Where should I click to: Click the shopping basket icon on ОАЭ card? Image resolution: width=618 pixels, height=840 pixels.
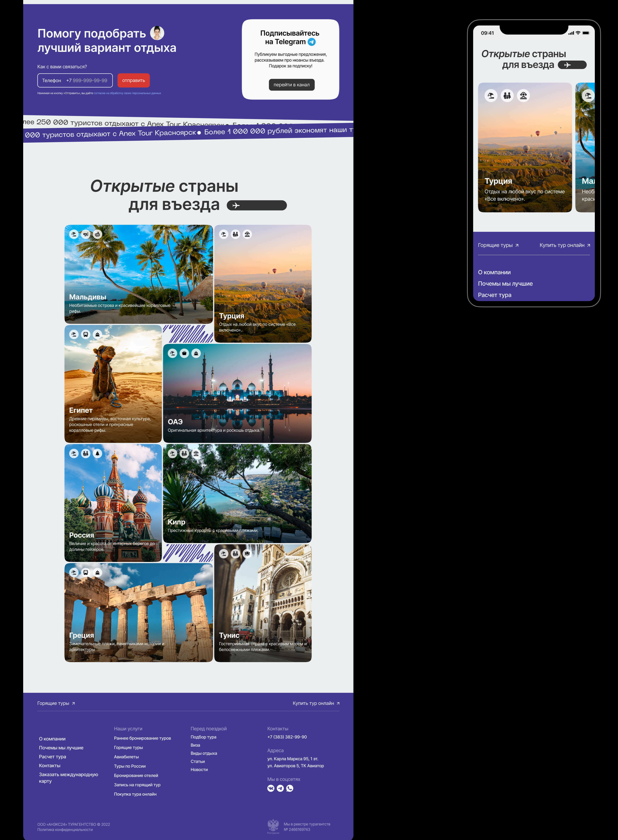184,353
